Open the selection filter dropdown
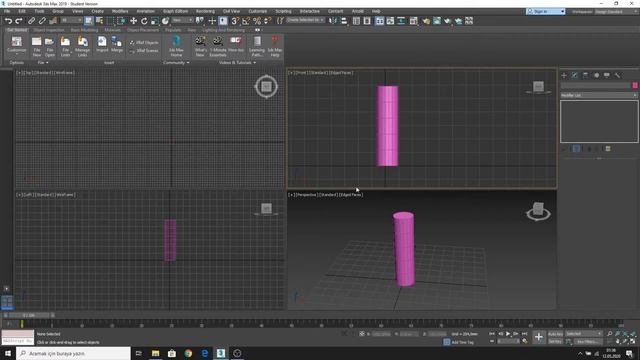Viewport: 640px width, 360px height. point(71,20)
